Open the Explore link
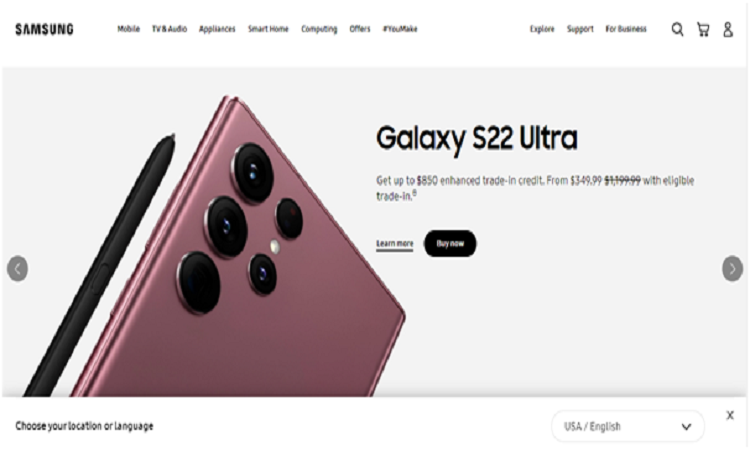This screenshot has width=750, height=450. click(542, 29)
